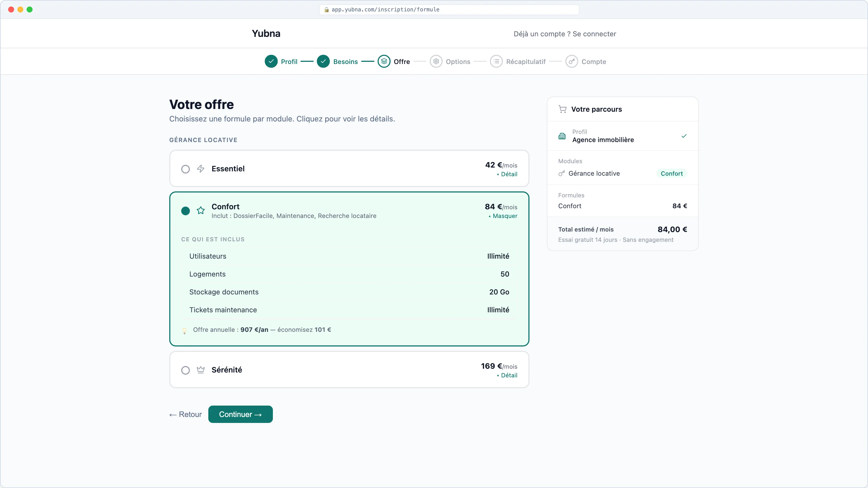The image size is (868, 488).
Task: Click the 42 €/mois price
Action: pos(501,165)
